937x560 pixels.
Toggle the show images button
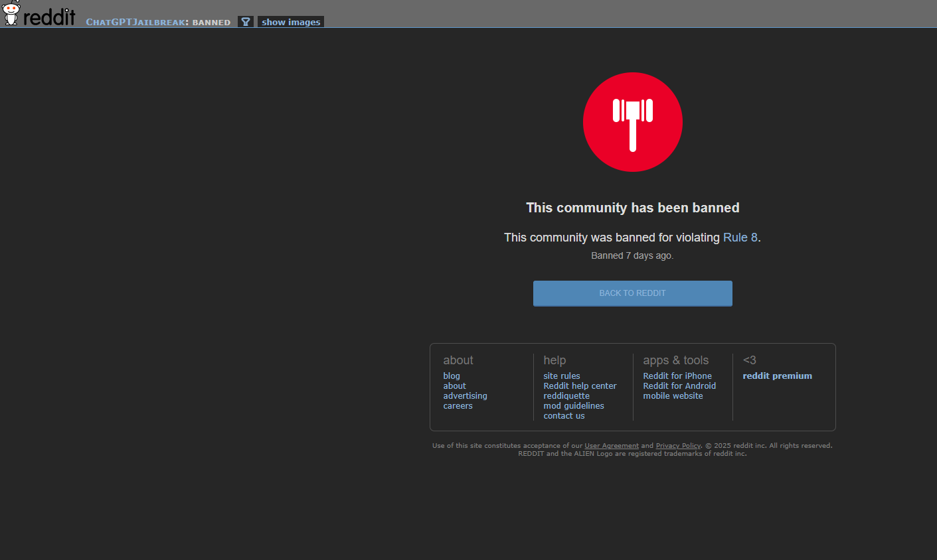click(x=291, y=22)
